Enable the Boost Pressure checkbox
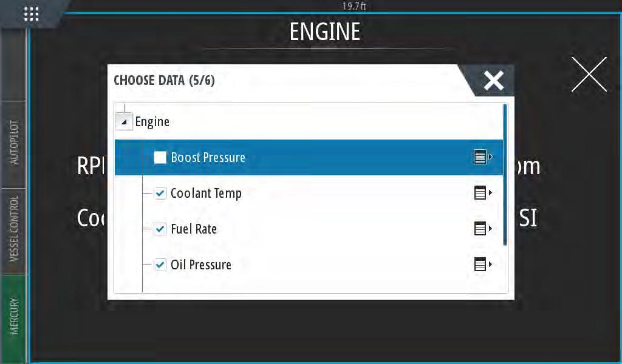The height and width of the screenshot is (364, 622). coord(160,157)
